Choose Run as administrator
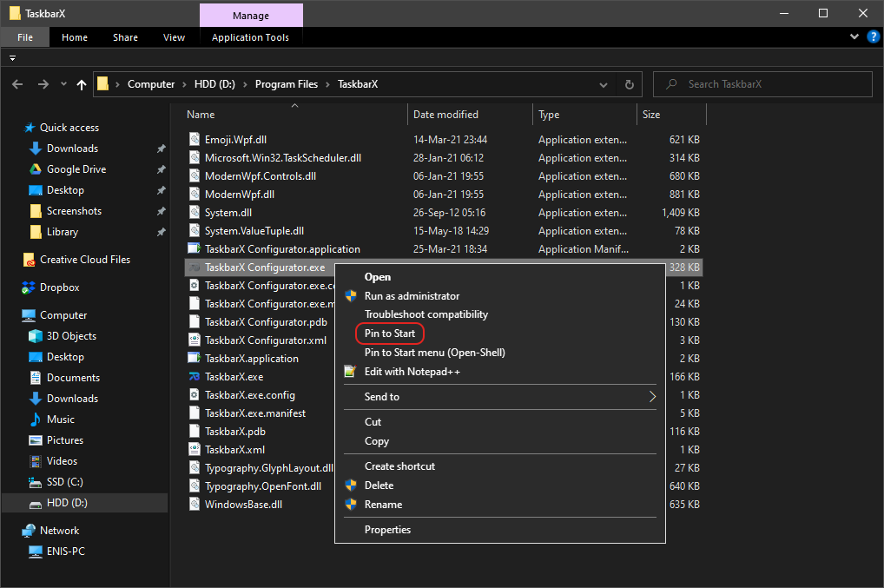Image resolution: width=884 pixels, height=588 pixels. 412,296
